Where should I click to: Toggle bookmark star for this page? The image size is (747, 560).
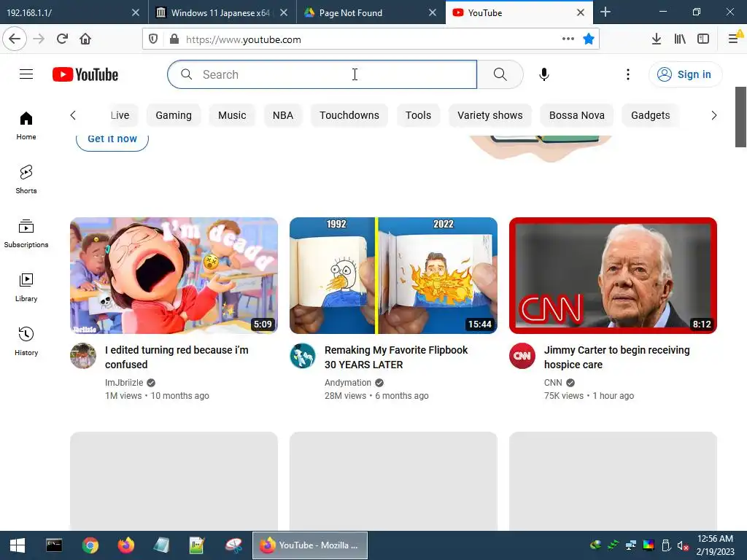pyautogui.click(x=589, y=39)
